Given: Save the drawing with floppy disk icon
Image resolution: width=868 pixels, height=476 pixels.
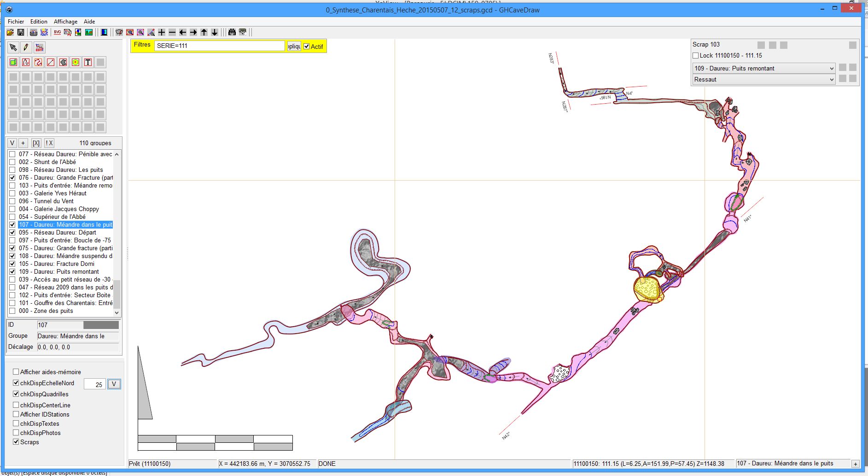Looking at the screenshot, I should (x=21, y=32).
